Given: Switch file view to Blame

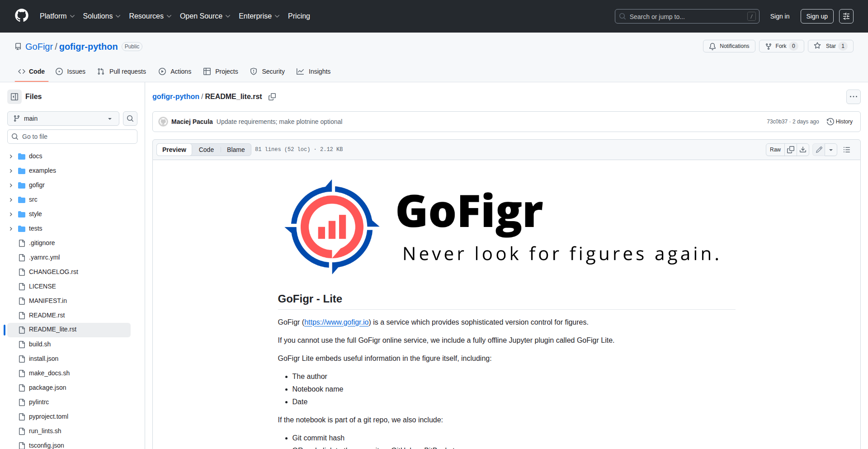Looking at the screenshot, I should (x=236, y=150).
